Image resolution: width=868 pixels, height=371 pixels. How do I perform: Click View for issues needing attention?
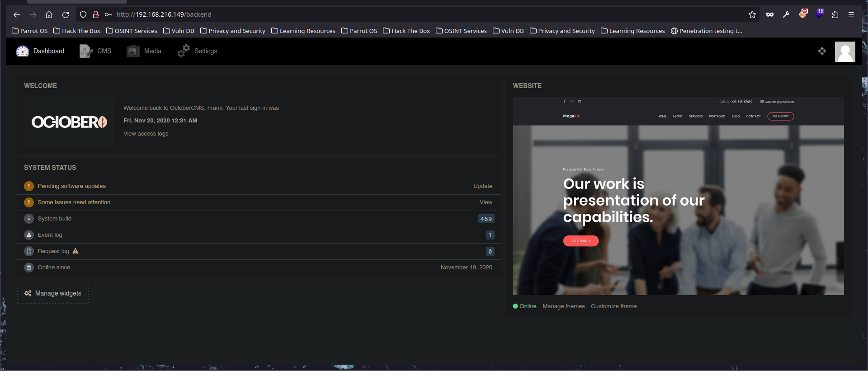486,202
